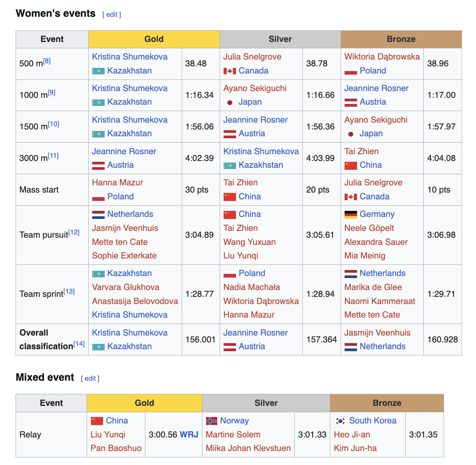The image size is (476, 465).
Task: Click the Canada flag in 500 m silver cell
Action: 230,71
